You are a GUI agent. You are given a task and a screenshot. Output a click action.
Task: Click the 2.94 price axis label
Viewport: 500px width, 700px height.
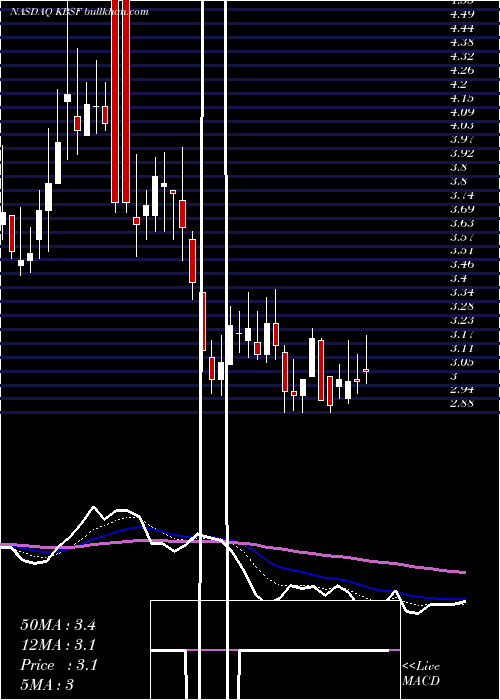tap(462, 389)
